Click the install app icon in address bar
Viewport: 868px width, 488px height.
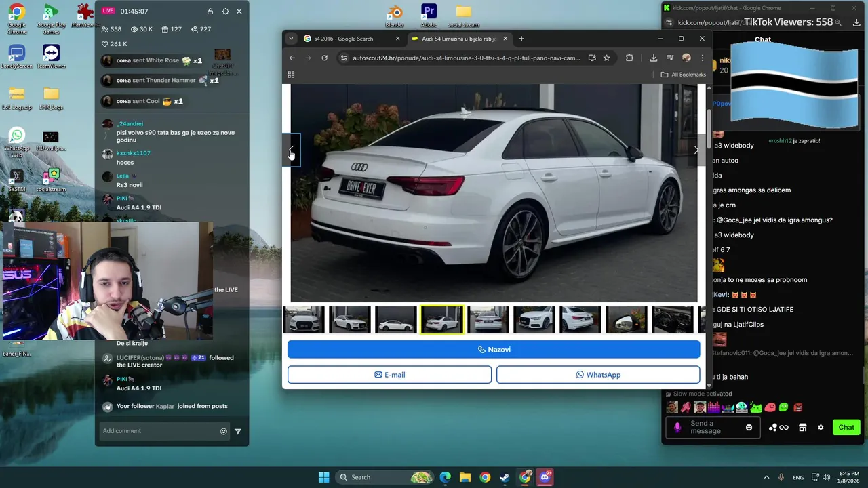point(592,58)
